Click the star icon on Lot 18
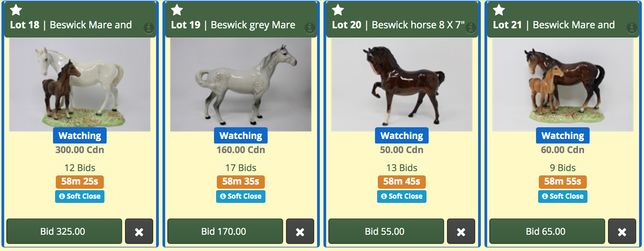This screenshot has height=251, width=644. coord(16,10)
